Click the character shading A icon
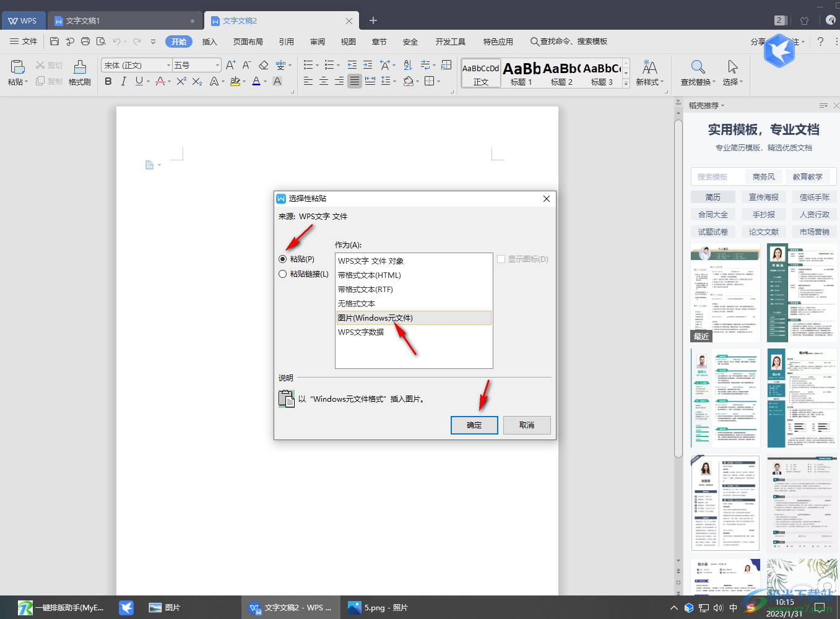Screen dimensions: 840x619 tap(277, 81)
